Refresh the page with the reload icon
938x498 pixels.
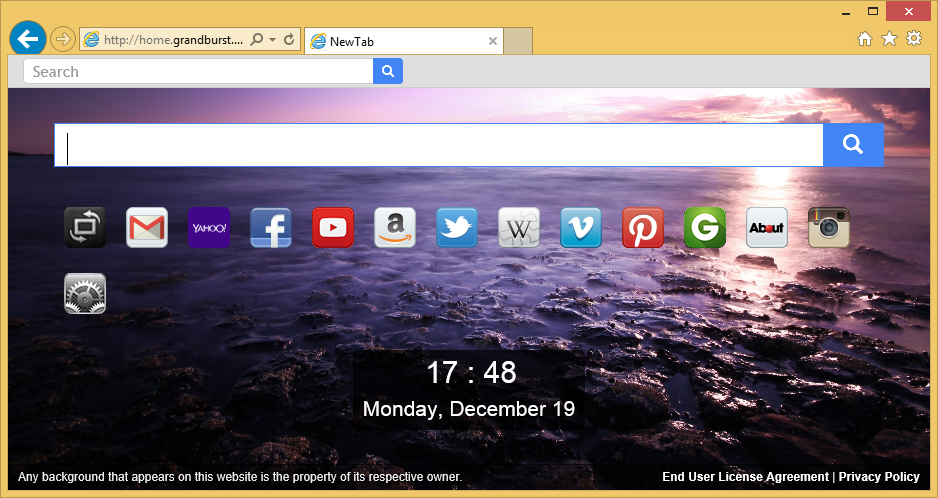click(x=289, y=40)
